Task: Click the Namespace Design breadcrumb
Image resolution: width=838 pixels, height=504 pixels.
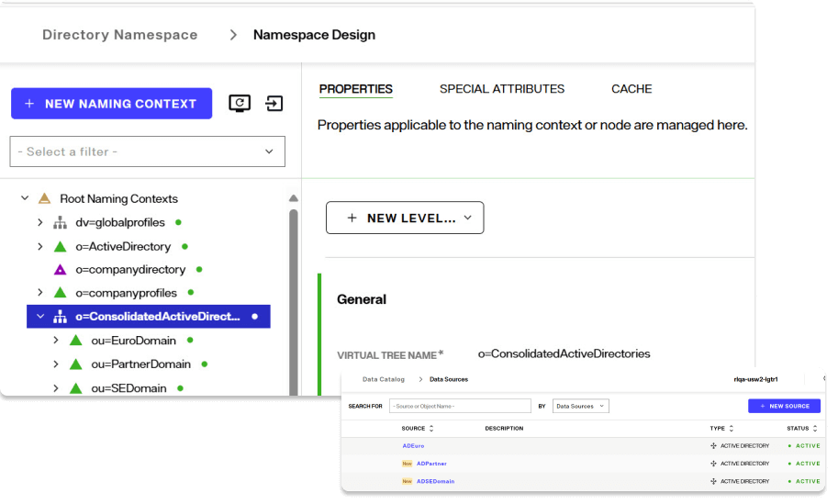Action: click(x=314, y=35)
